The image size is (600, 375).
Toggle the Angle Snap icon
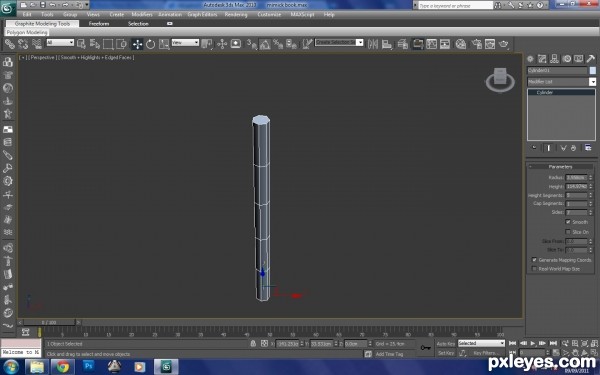[x=265, y=44]
